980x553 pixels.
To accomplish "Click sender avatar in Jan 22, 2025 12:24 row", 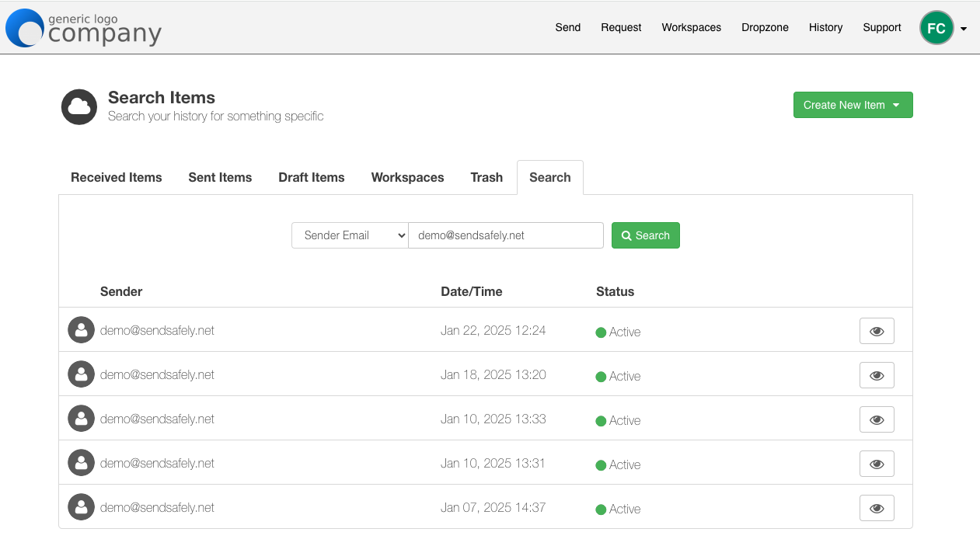I will click(81, 330).
